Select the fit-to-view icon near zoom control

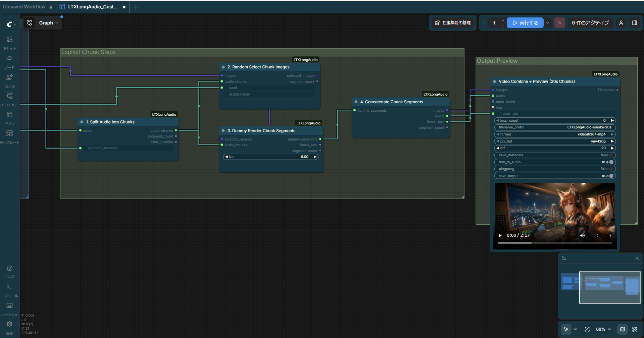click(587, 329)
